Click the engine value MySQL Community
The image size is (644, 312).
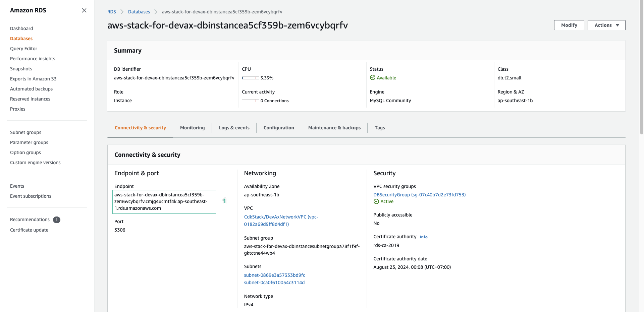point(390,101)
